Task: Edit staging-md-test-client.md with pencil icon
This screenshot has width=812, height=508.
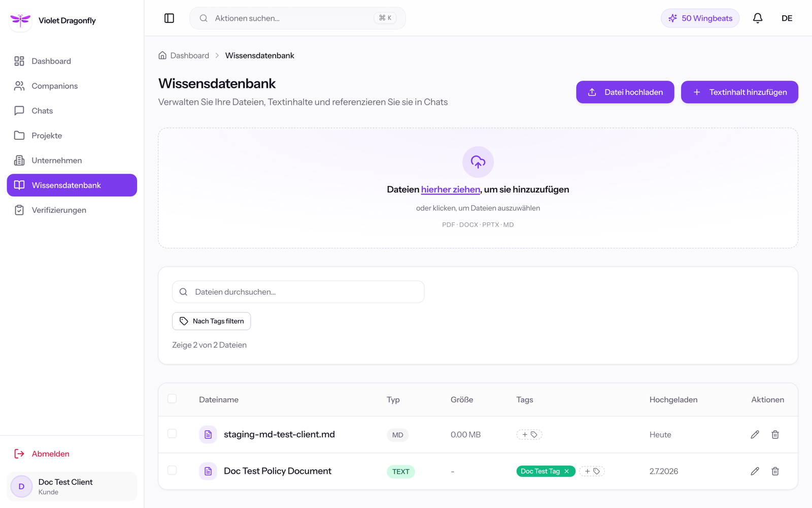Action: click(755, 434)
